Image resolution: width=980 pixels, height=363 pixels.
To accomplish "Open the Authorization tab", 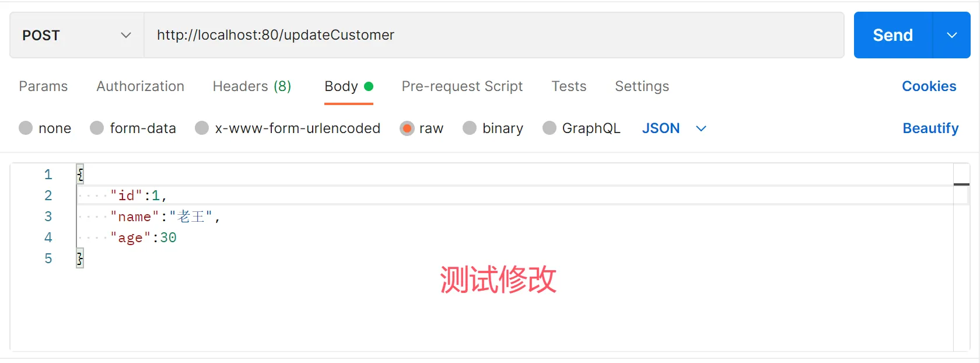I will coord(140,86).
